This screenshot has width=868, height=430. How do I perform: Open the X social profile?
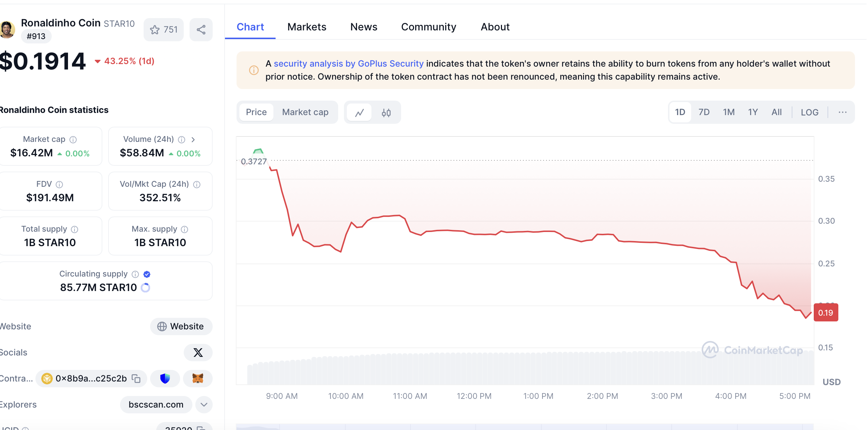click(198, 353)
